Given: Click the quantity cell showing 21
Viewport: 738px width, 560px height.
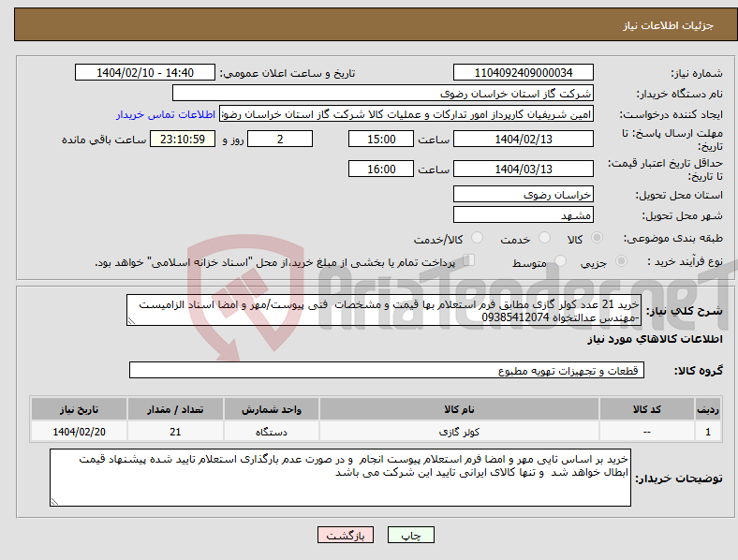Looking at the screenshot, I should (175, 431).
